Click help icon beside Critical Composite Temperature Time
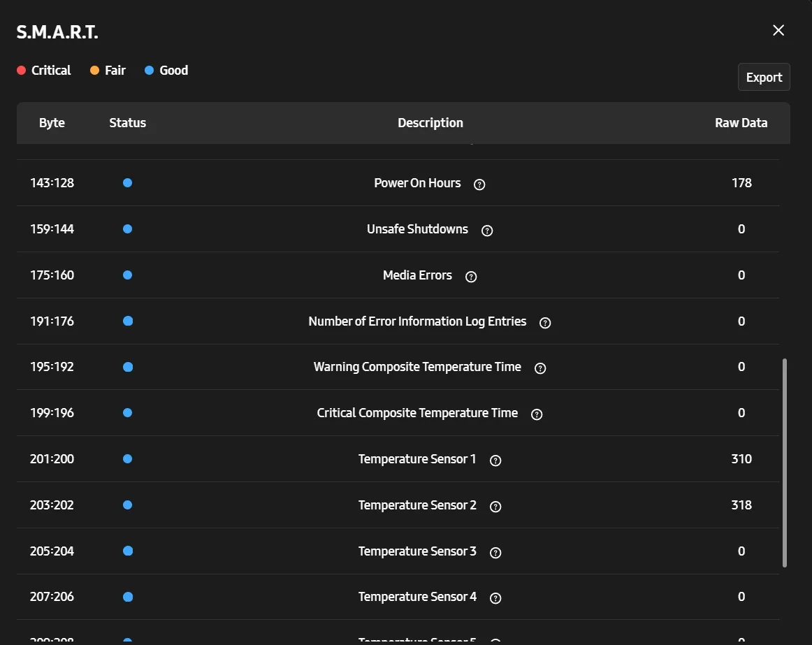812x645 pixels. pyautogui.click(x=537, y=414)
